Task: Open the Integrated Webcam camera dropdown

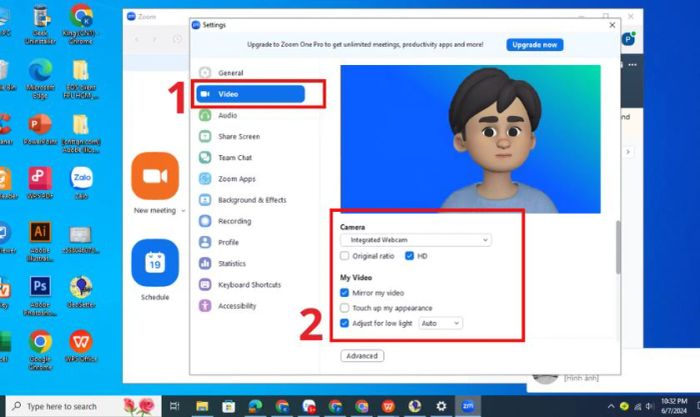Action: pos(416,240)
